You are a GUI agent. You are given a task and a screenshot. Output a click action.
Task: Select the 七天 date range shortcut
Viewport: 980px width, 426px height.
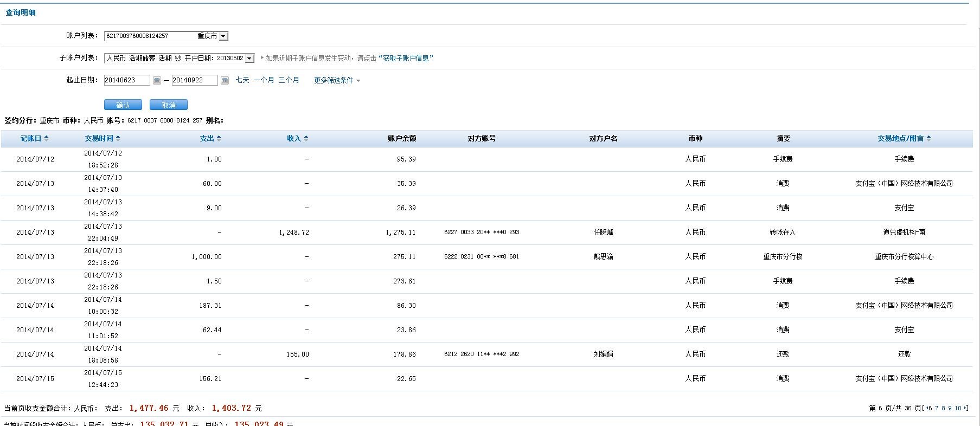coord(242,80)
